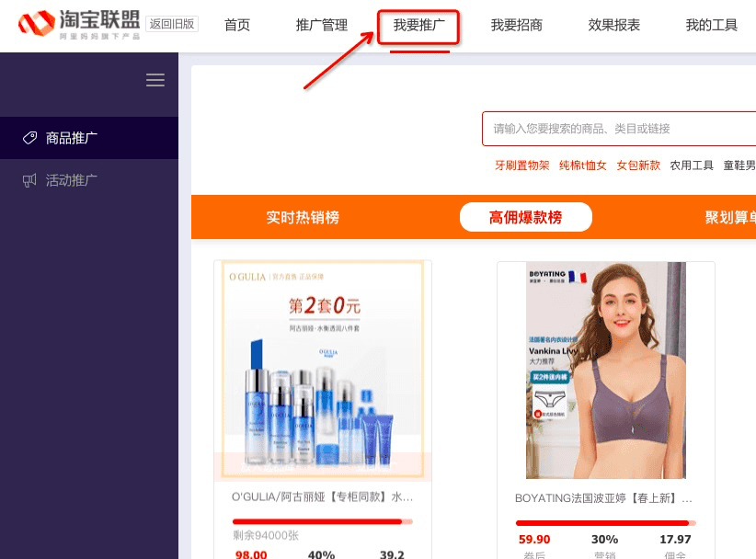Open the O'GULIA skincare product image
This screenshot has width=756, height=559.
coord(323,371)
